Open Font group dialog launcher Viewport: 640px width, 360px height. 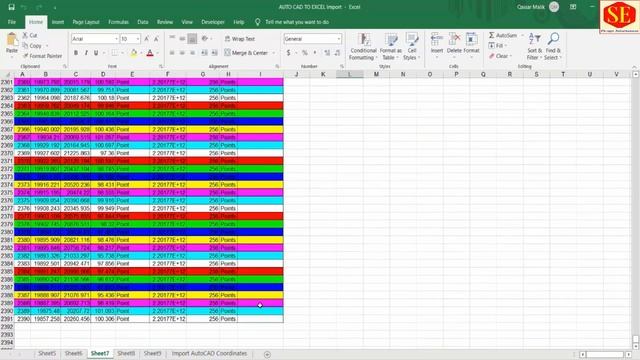(x=161, y=66)
